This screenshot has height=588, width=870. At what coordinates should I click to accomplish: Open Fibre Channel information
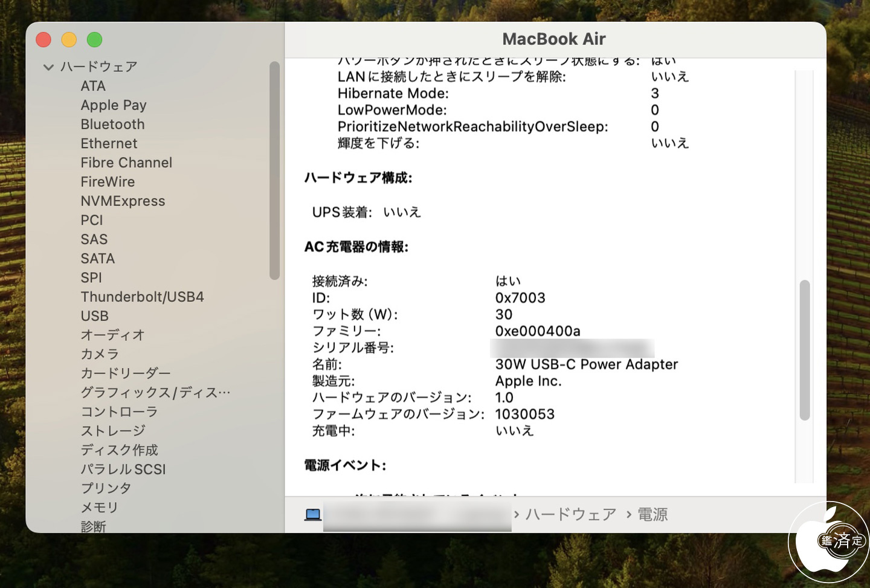point(126,163)
